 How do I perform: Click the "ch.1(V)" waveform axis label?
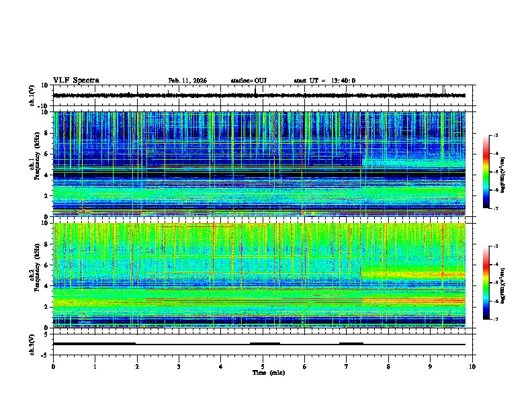pos(32,95)
